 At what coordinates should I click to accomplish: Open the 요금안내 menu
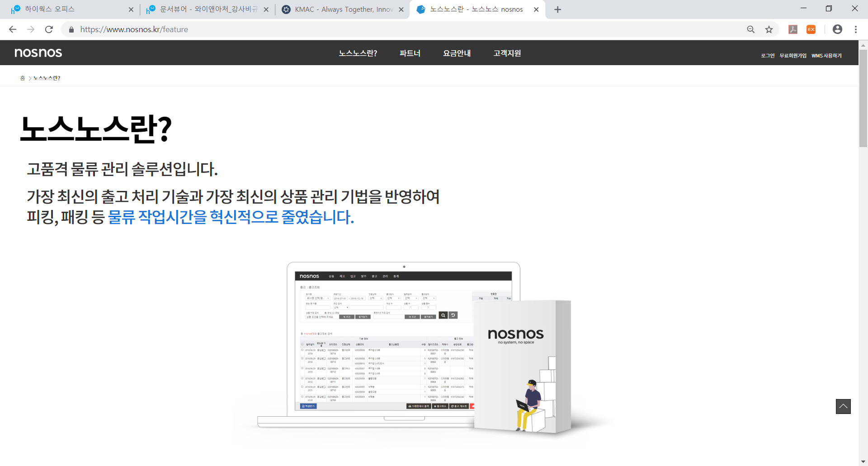[457, 53]
